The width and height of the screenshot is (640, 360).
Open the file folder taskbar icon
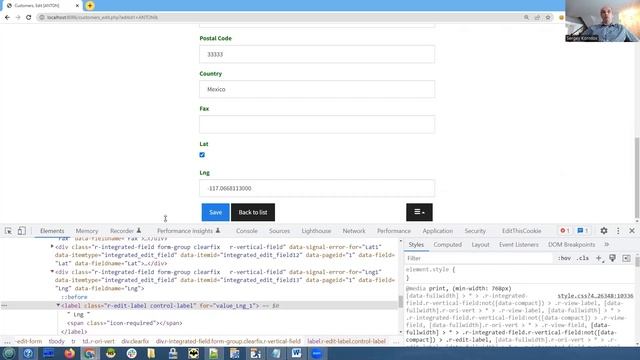(x=151, y=353)
